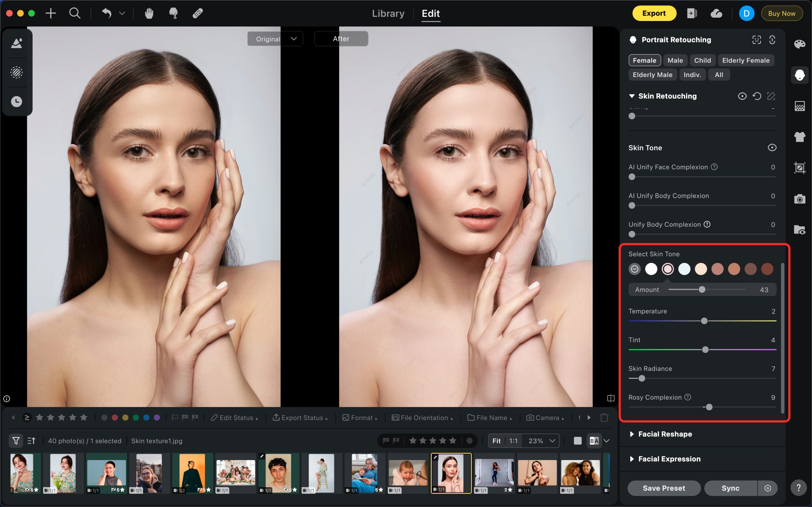Image resolution: width=812 pixels, height=507 pixels.
Task: Click the delete trash icon
Action: pos(604,418)
